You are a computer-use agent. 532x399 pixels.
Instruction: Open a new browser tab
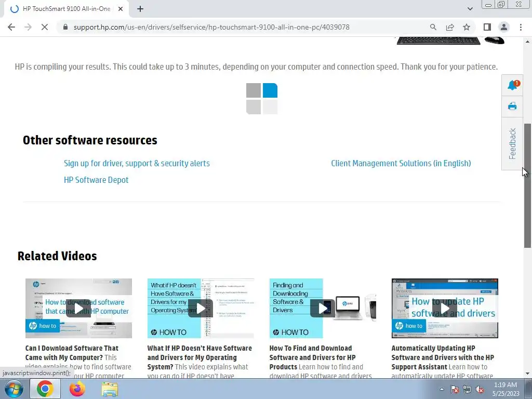(x=140, y=9)
